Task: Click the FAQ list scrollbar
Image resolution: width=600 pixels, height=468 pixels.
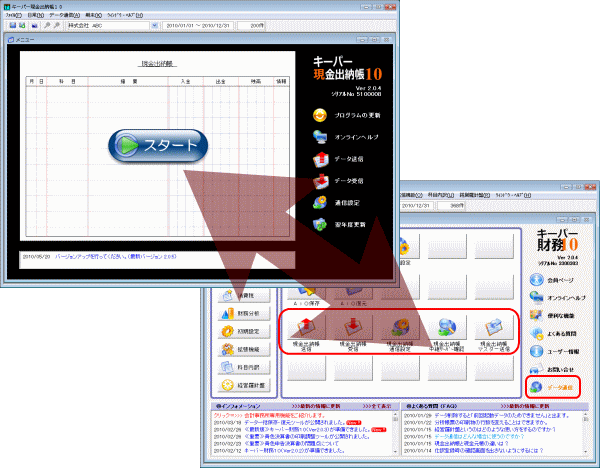Action: 585,433
